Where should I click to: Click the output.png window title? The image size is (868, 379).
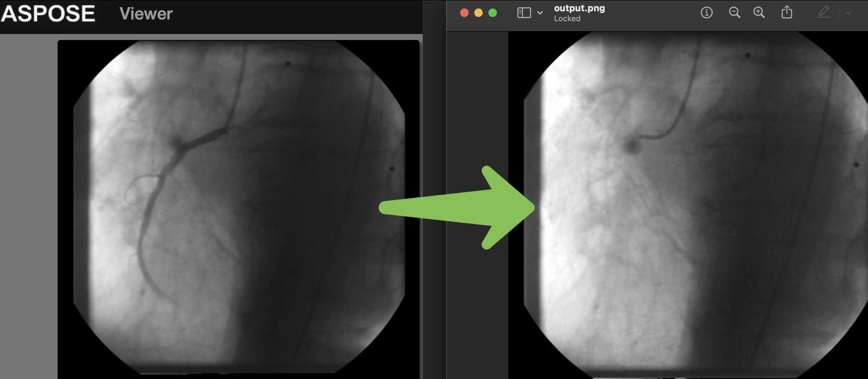pos(579,8)
